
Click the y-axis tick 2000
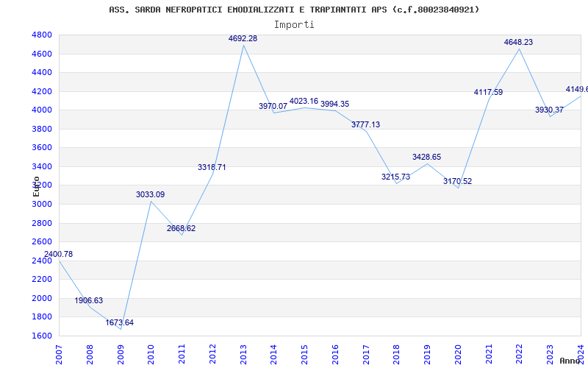point(42,298)
